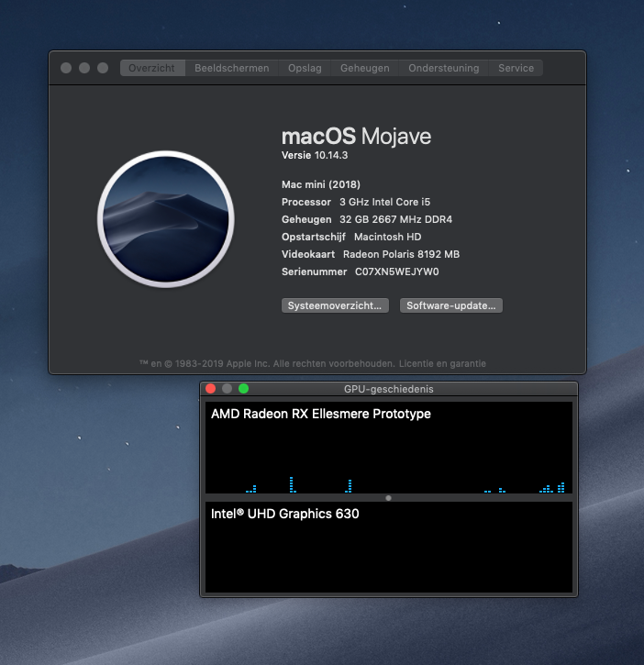Click the About window's gray minimize button
Screen dimensions: 644x665
pos(84,68)
